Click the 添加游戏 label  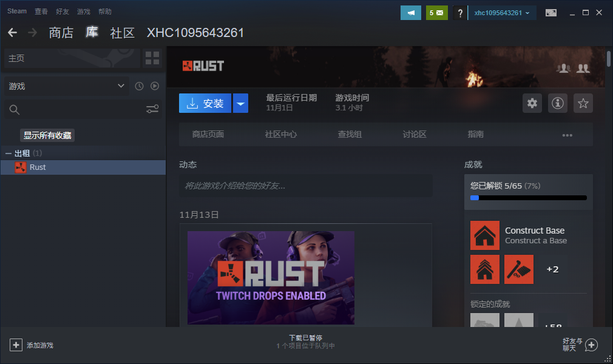[40, 345]
